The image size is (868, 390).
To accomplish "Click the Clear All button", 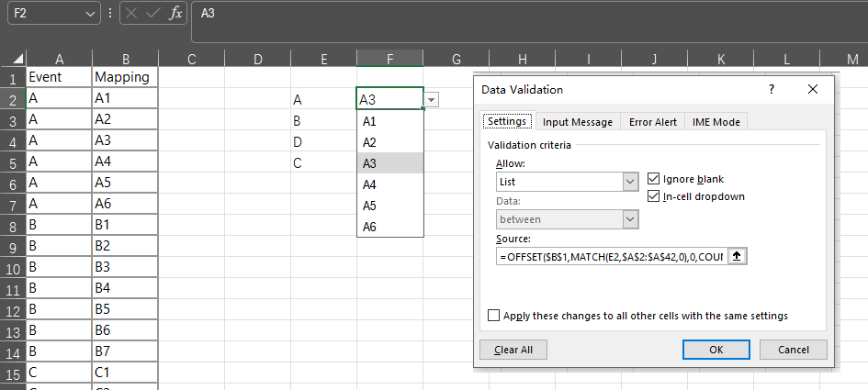I will (513, 350).
